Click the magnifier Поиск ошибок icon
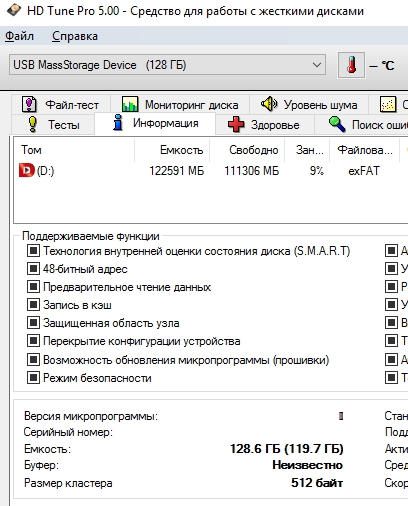 (337, 124)
